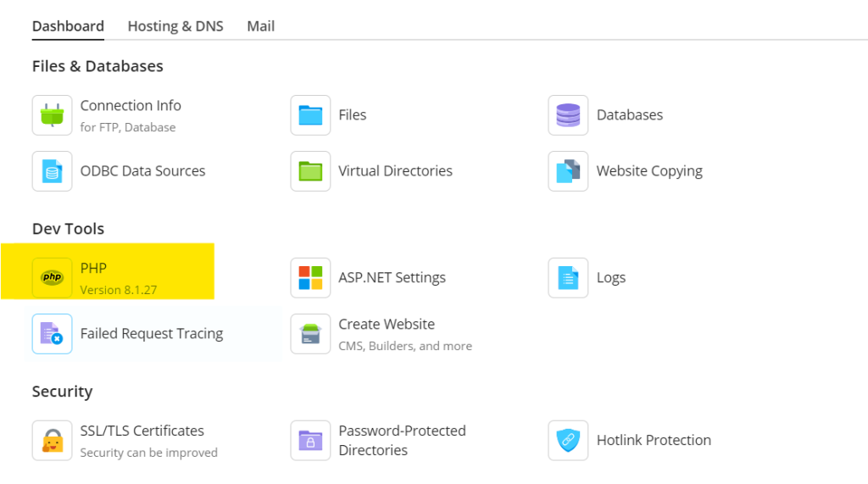Open the Password-Protected Directories folder icon
Image resolution: width=868 pixels, height=484 pixels.
click(310, 441)
